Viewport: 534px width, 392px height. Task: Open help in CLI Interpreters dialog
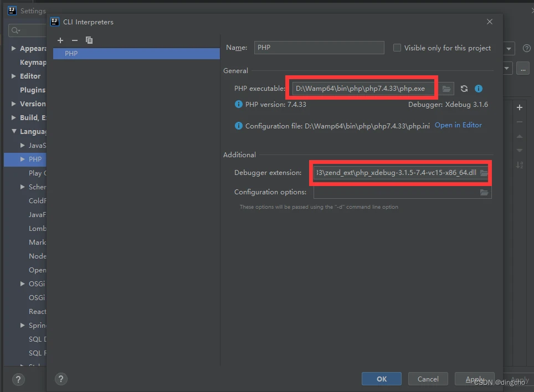(x=61, y=379)
